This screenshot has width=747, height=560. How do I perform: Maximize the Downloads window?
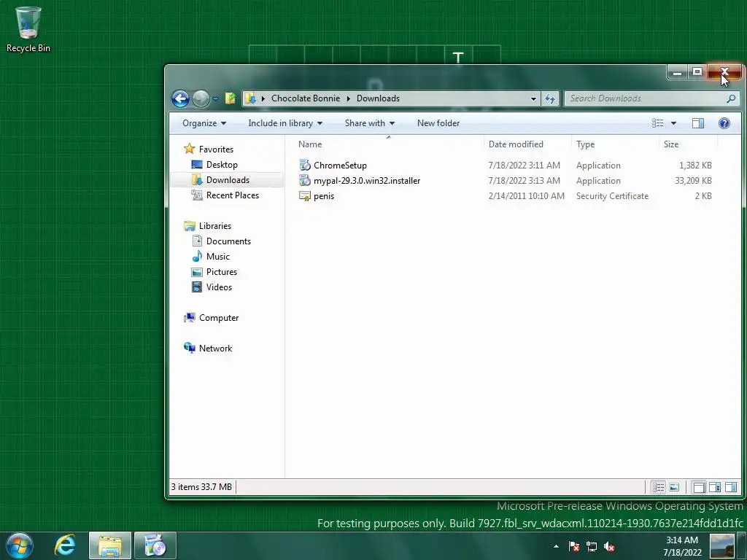tap(697, 72)
